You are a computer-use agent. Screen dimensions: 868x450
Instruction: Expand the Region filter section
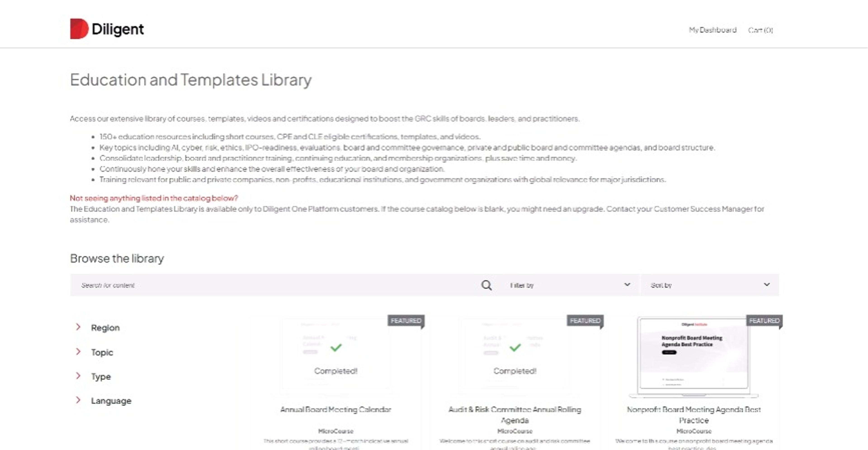click(x=105, y=328)
